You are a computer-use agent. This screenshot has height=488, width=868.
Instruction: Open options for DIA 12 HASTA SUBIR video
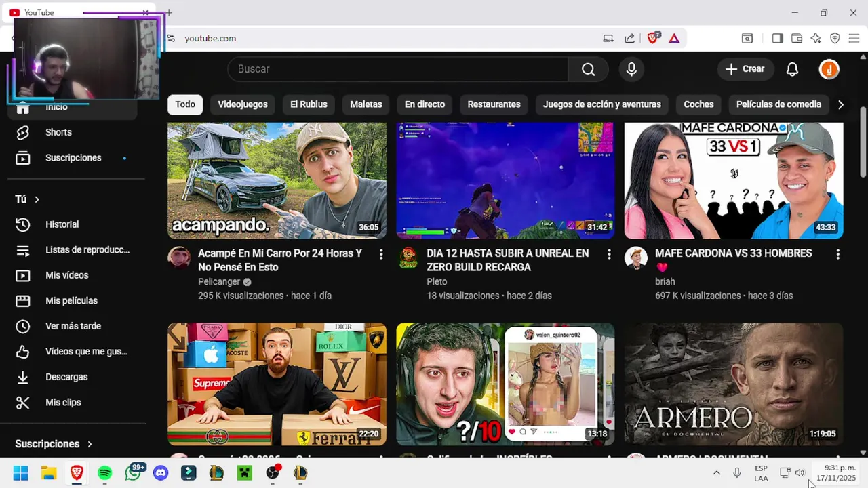(609, 254)
